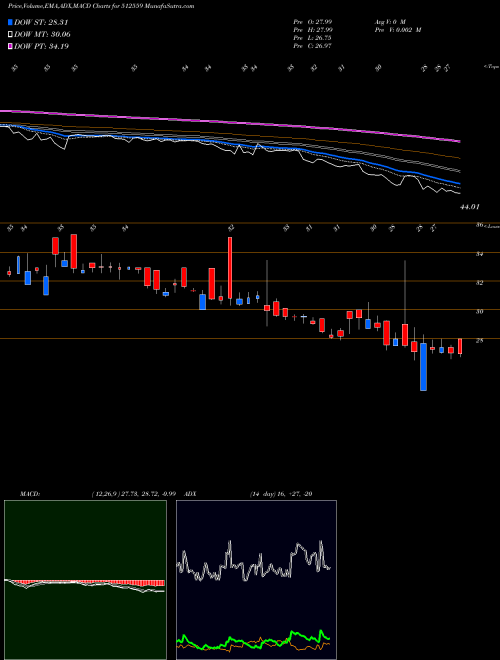Click the 'Avg V: 0 M' volume text
This screenshot has width=500, height=660.
tap(389, 21)
